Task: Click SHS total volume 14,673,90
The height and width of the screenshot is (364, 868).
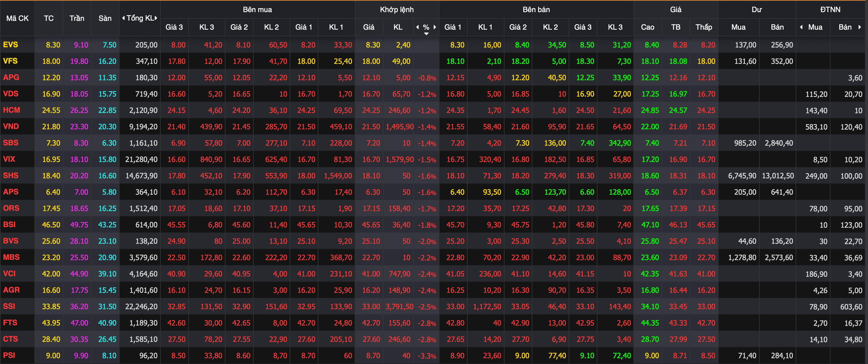Action: pos(141,176)
